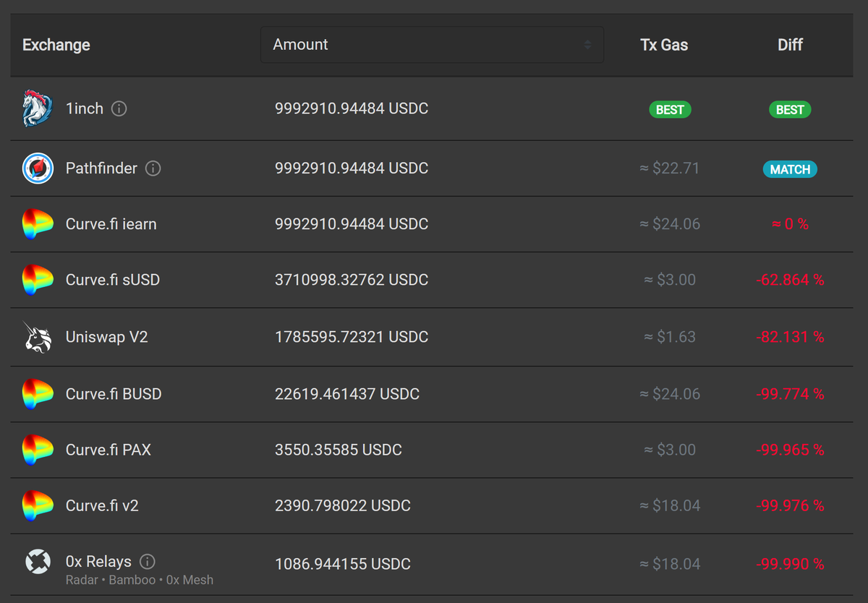Select the 1inch exchange name
Viewport: 868px width, 603px height.
point(85,108)
